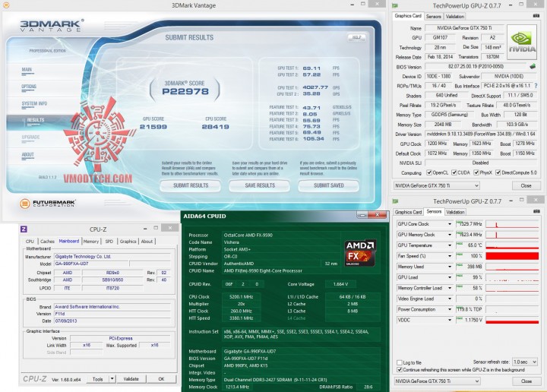This screenshot has width=547, height=392.
Task: Click the CPU-Z purple Z title icon
Action: pos(24,229)
